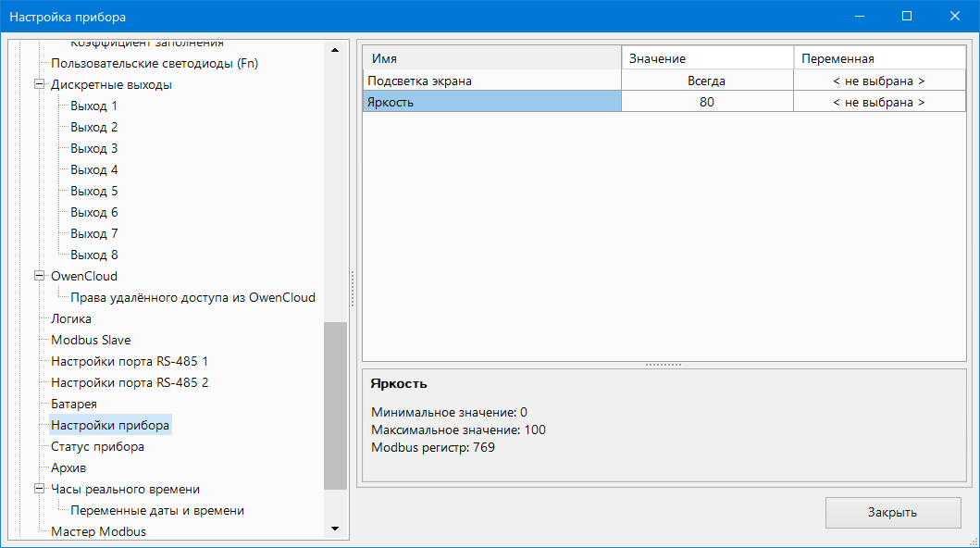This screenshot has width=980, height=548.
Task: Select Архив tree item
Action: (x=68, y=468)
